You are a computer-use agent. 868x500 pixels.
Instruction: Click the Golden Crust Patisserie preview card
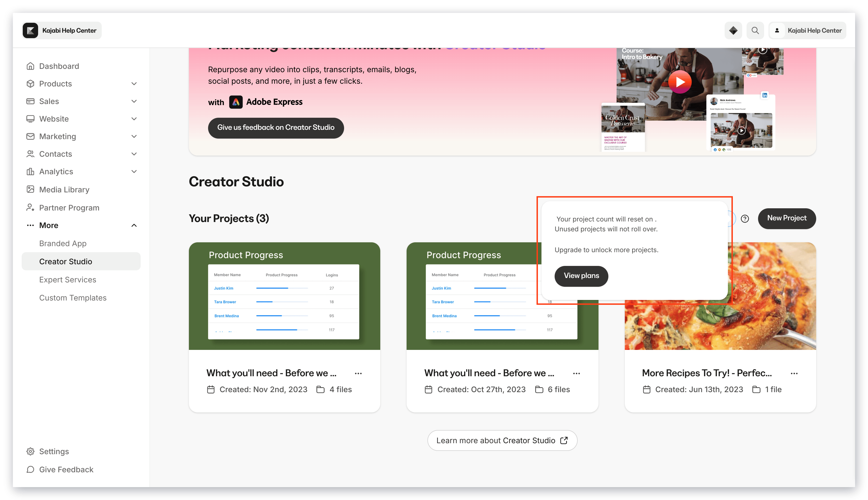623,127
